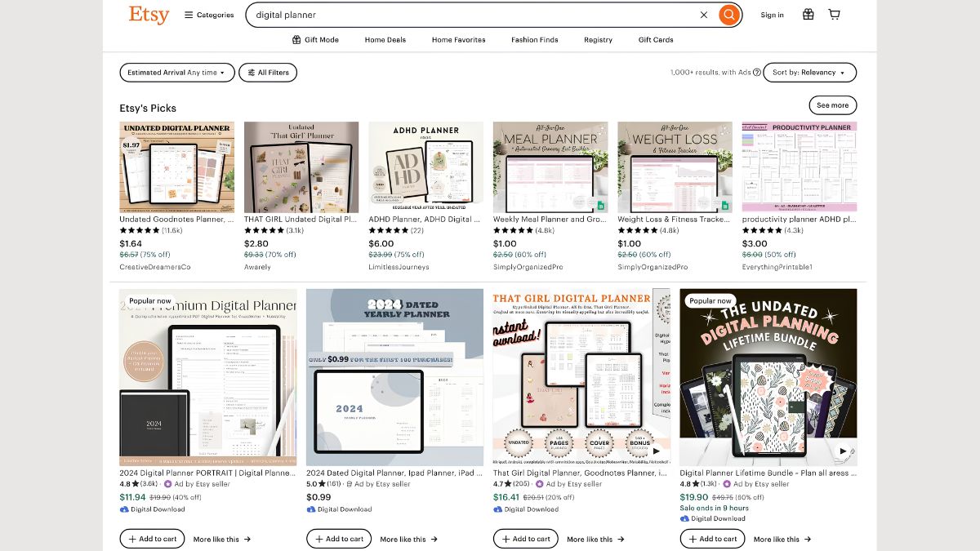Click the Etsy logo
The width and height of the screenshot is (980, 551).
coord(149,15)
